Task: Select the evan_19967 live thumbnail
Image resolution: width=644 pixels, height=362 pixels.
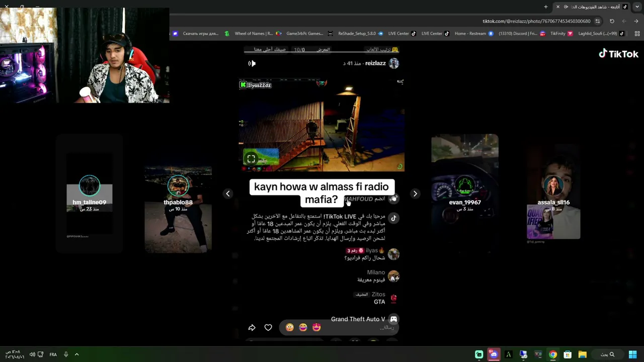Action: pyautogui.click(x=465, y=193)
